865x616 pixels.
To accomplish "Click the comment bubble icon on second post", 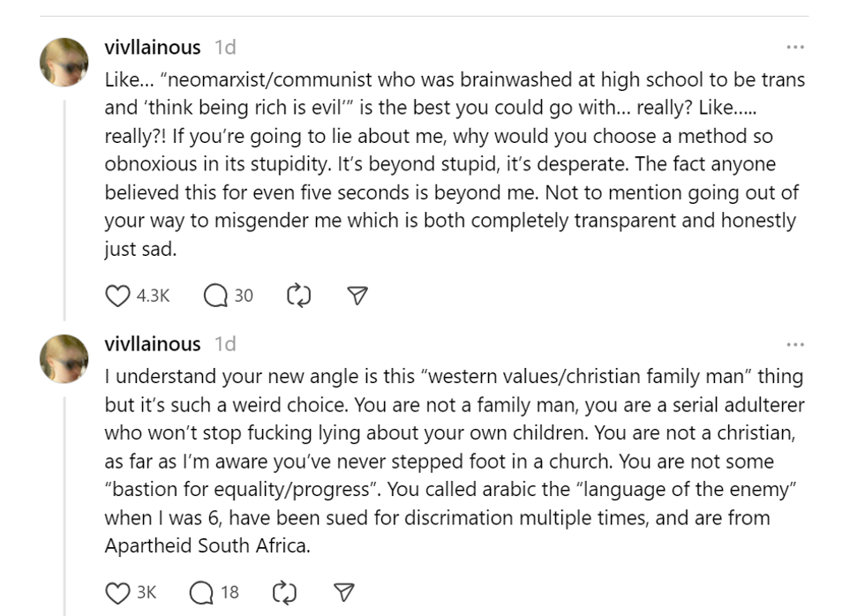I will [x=202, y=592].
